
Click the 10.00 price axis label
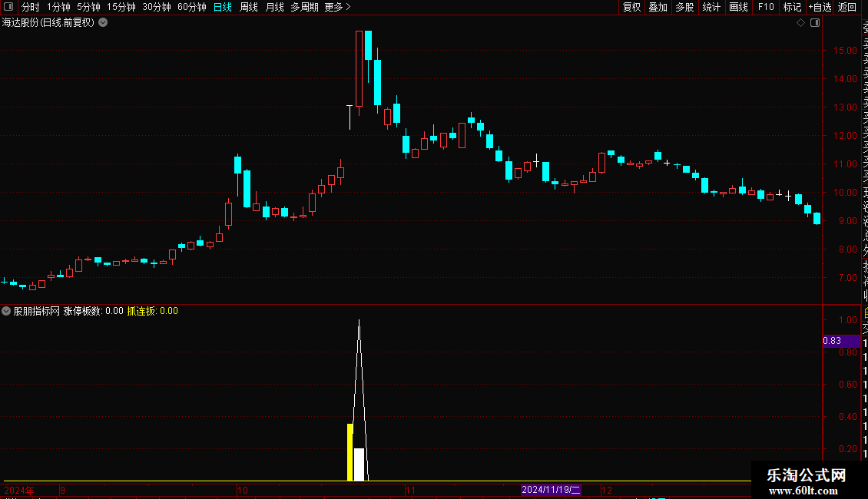(845, 193)
